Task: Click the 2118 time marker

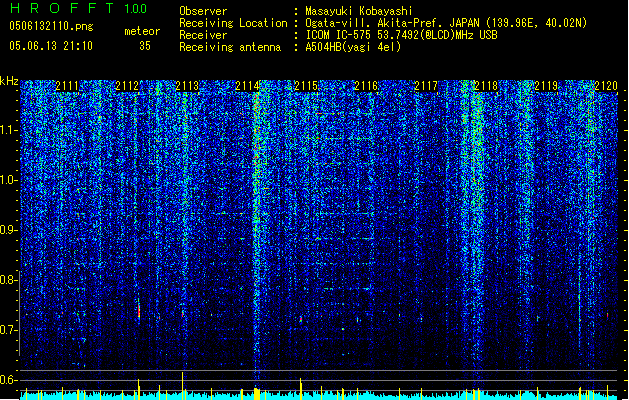Action: pyautogui.click(x=486, y=86)
